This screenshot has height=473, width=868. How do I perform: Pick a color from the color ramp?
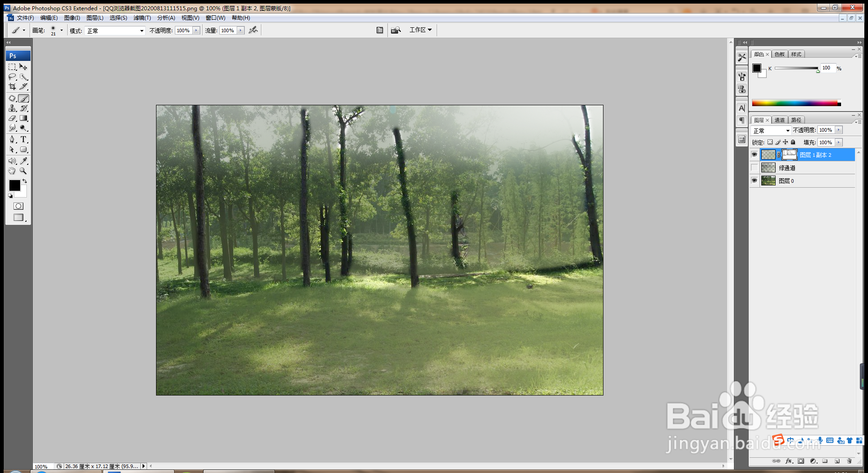pyautogui.click(x=796, y=103)
